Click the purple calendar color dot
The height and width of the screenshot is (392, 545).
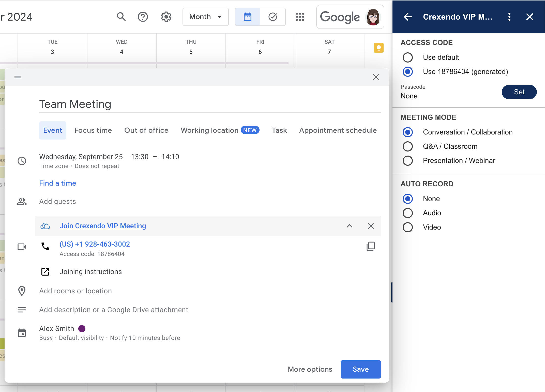click(x=82, y=329)
